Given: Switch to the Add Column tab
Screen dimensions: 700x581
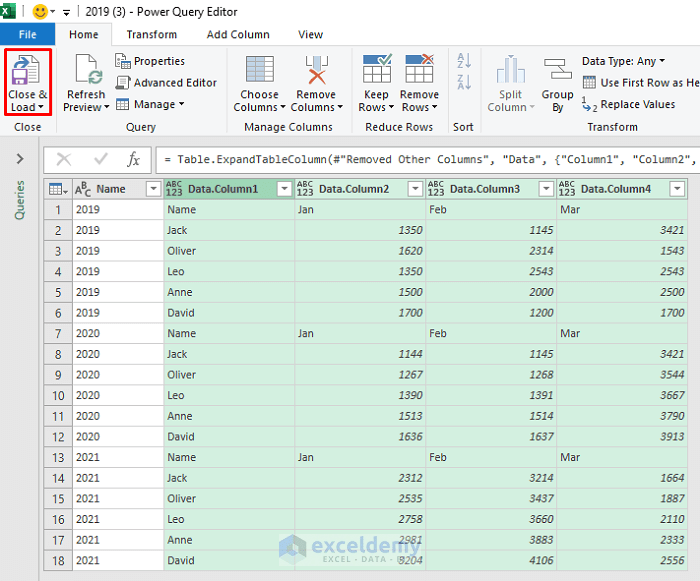Looking at the screenshot, I should 238,34.
